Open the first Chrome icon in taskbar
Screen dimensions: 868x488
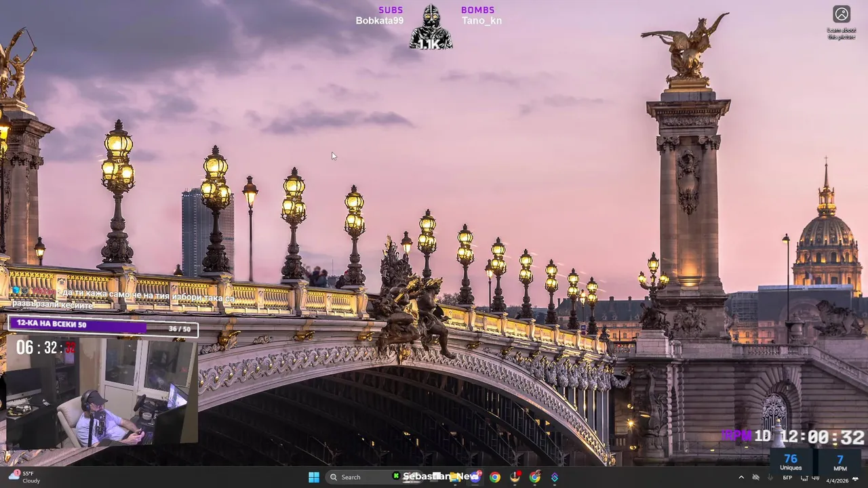click(495, 477)
